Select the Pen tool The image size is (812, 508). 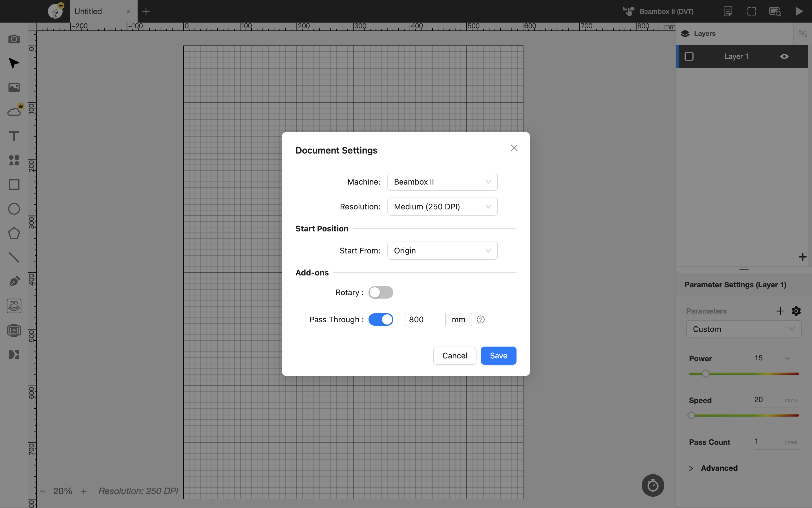(14, 282)
